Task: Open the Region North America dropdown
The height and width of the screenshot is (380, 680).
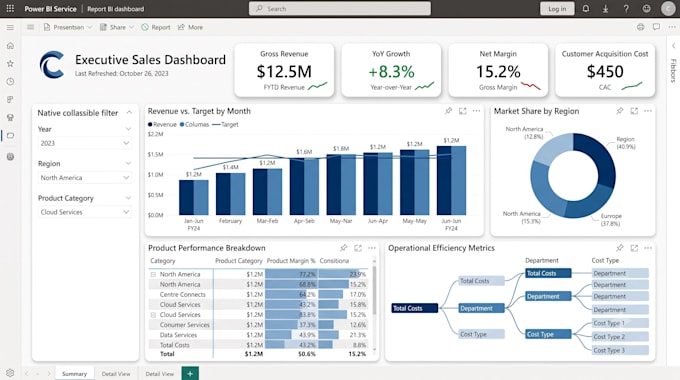Action: [x=85, y=177]
